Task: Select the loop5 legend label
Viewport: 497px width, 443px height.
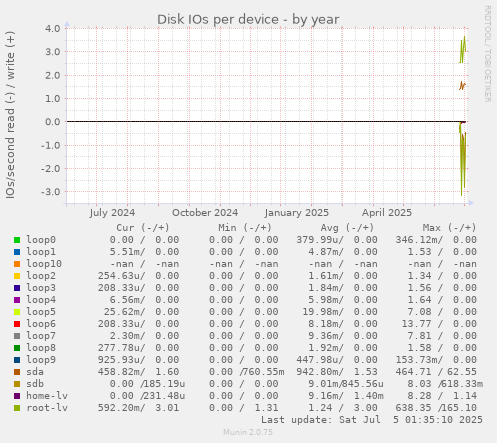Action: coord(41,312)
